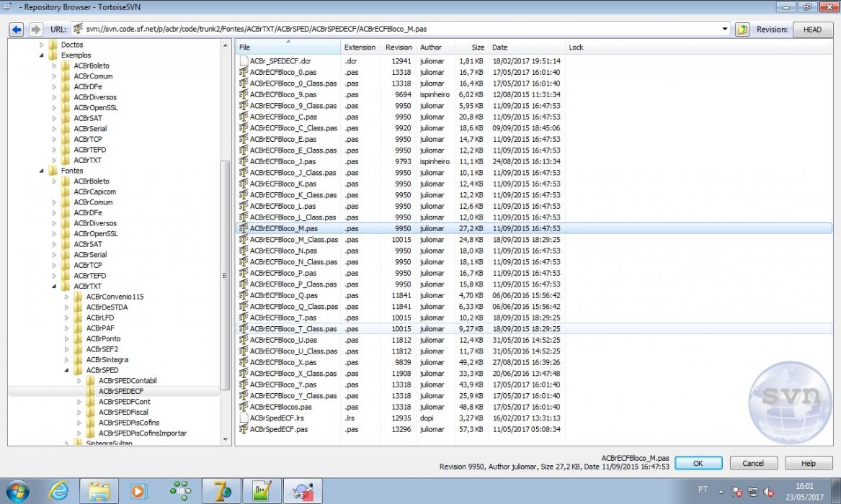Click the Cancel button

pos(753,463)
